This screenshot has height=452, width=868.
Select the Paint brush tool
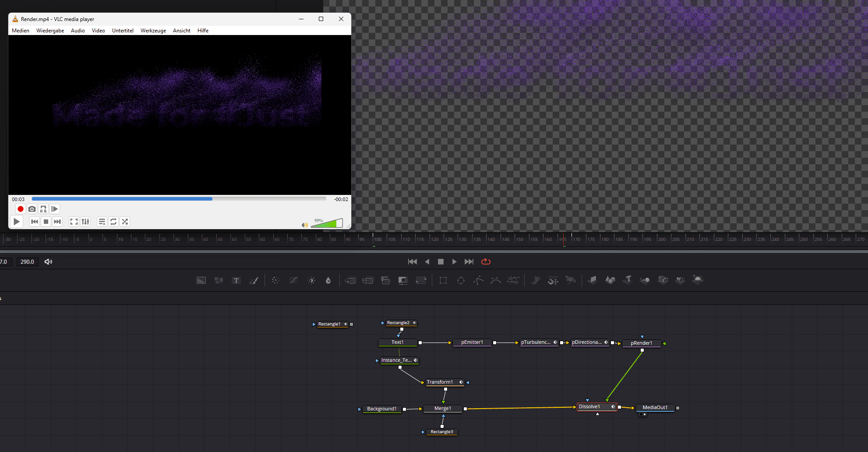click(x=254, y=280)
